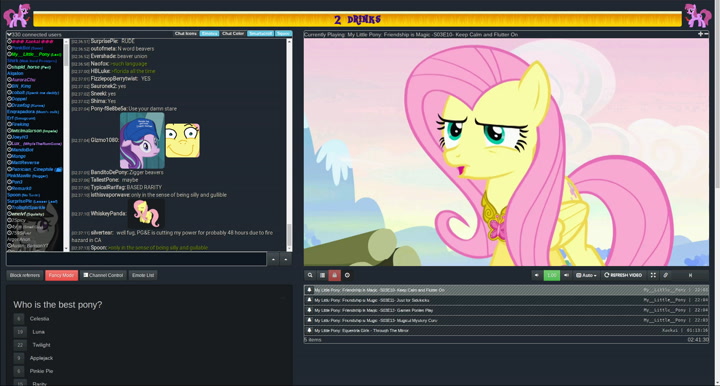Toggle the Chat Icons option
The image size is (720, 386).
[x=186, y=34]
